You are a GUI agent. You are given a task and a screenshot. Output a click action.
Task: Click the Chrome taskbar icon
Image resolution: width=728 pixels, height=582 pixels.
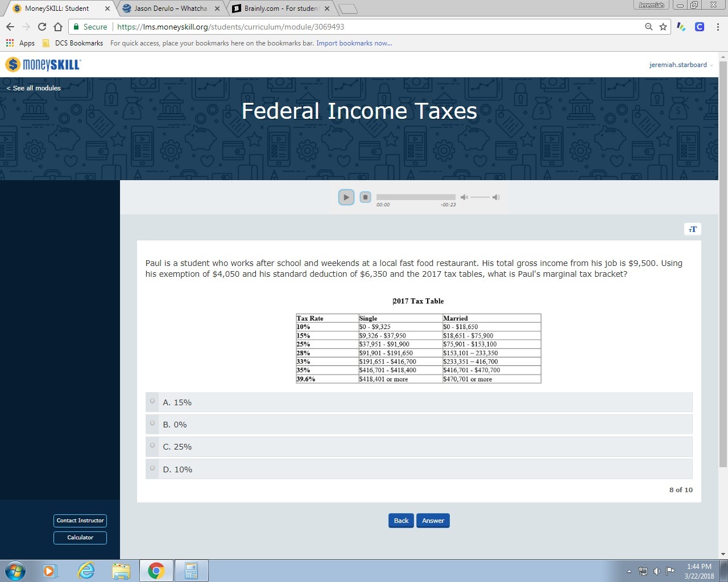pos(156,571)
